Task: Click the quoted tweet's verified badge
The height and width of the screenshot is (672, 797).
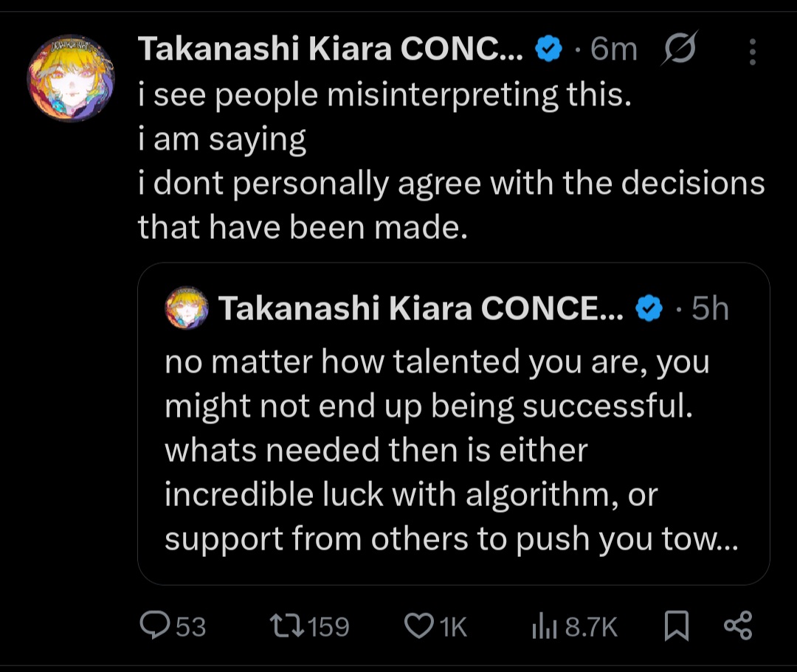Action: click(649, 309)
